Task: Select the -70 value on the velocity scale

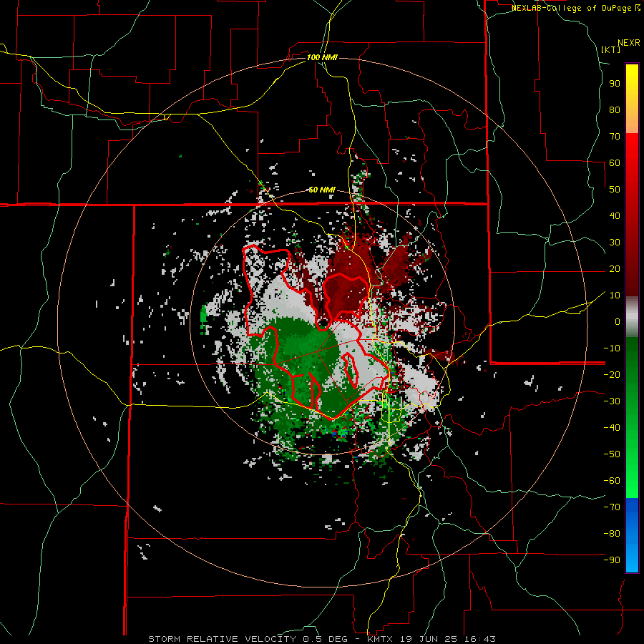Action: (x=612, y=507)
